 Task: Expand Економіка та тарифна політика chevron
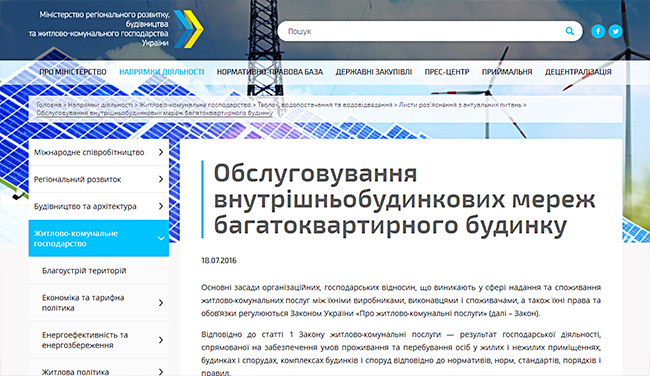161,303
